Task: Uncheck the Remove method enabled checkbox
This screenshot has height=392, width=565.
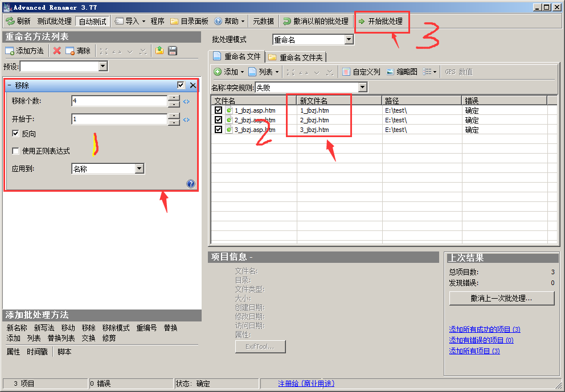Action: (x=181, y=85)
